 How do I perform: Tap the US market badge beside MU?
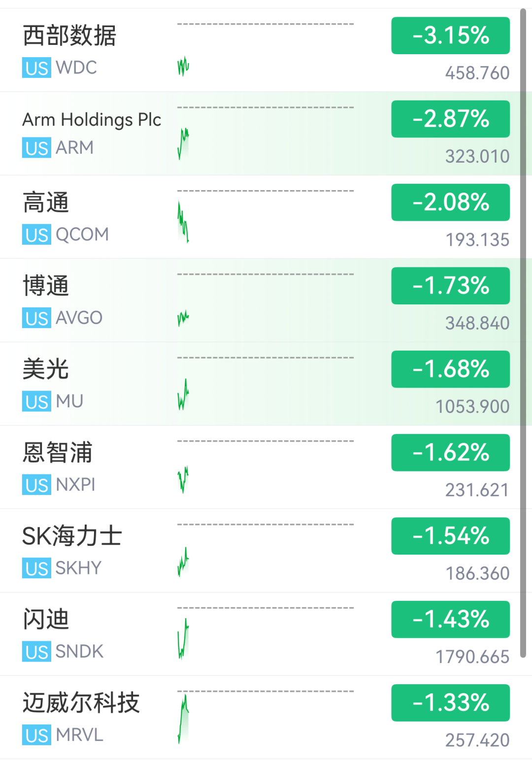36,401
